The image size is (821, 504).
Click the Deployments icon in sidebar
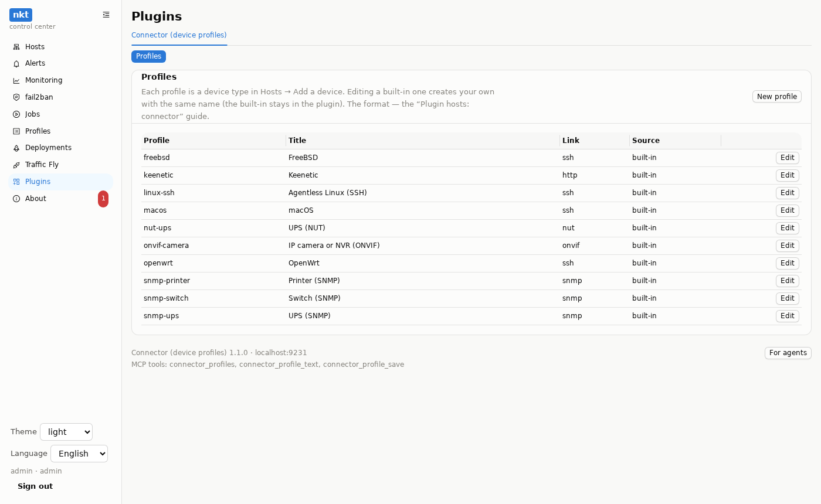pos(16,148)
